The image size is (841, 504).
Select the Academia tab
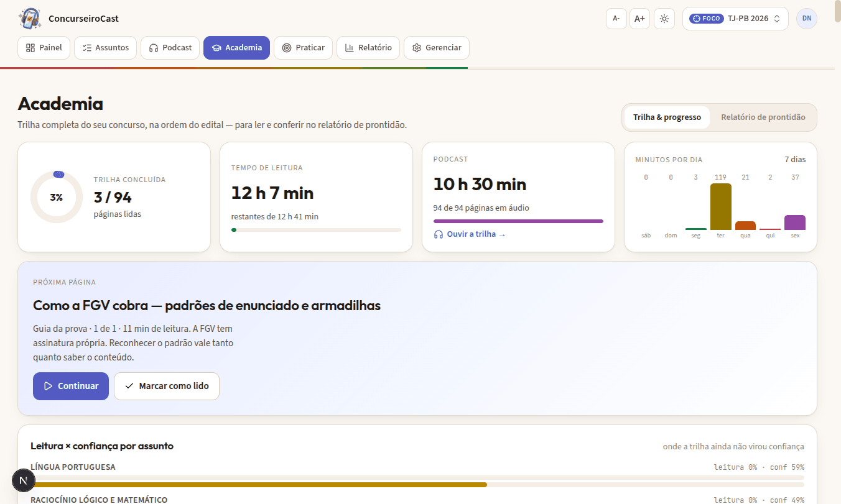point(236,48)
